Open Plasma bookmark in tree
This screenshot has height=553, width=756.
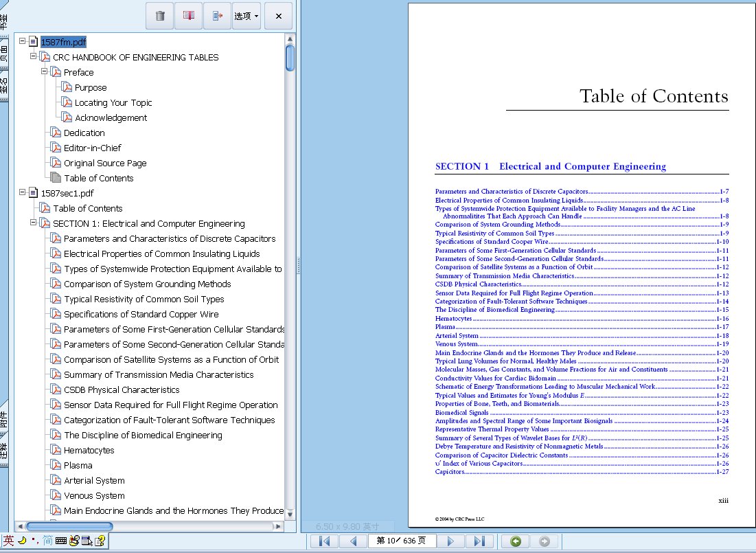click(78, 466)
